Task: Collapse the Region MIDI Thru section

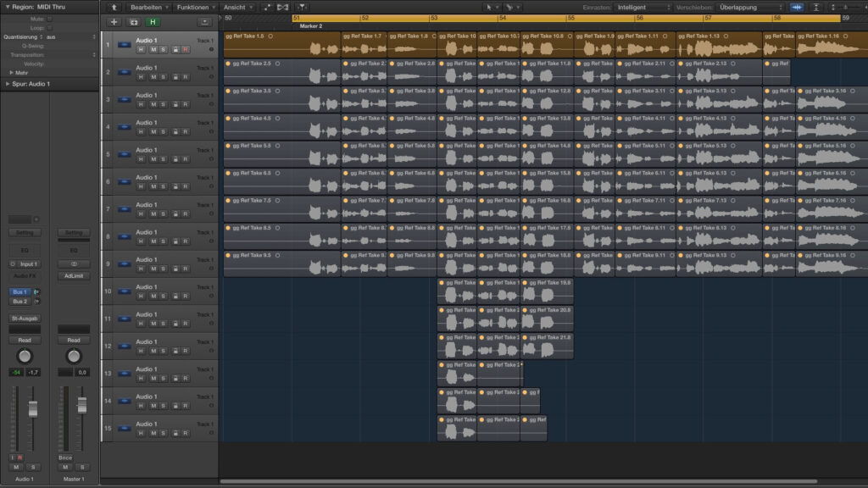Action: coord(7,7)
